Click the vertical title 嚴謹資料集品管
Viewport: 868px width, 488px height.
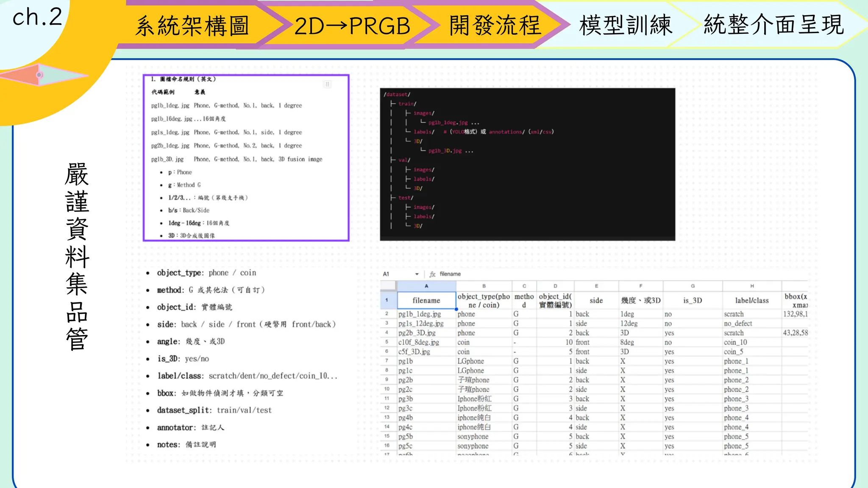tap(77, 257)
